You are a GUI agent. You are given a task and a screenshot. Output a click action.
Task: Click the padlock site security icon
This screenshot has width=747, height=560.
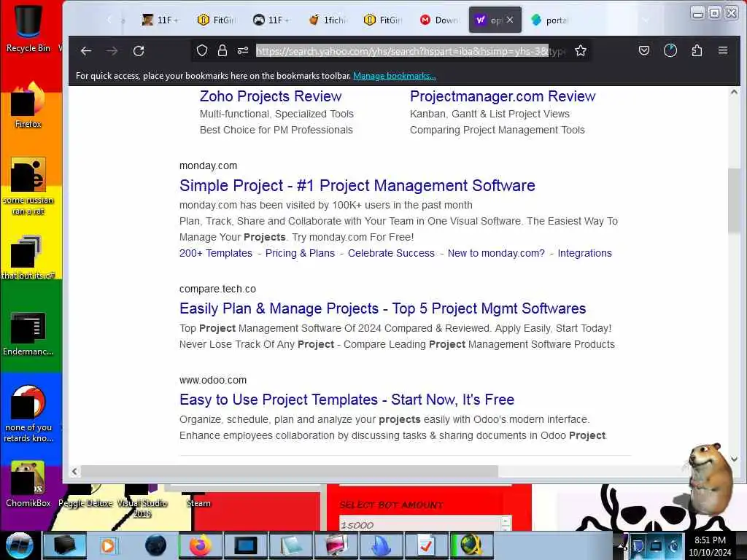click(222, 50)
